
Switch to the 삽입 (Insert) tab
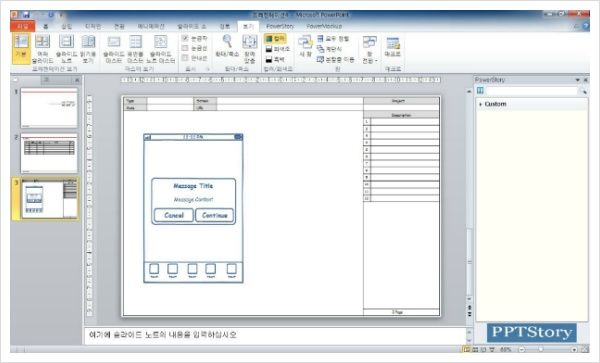point(67,26)
